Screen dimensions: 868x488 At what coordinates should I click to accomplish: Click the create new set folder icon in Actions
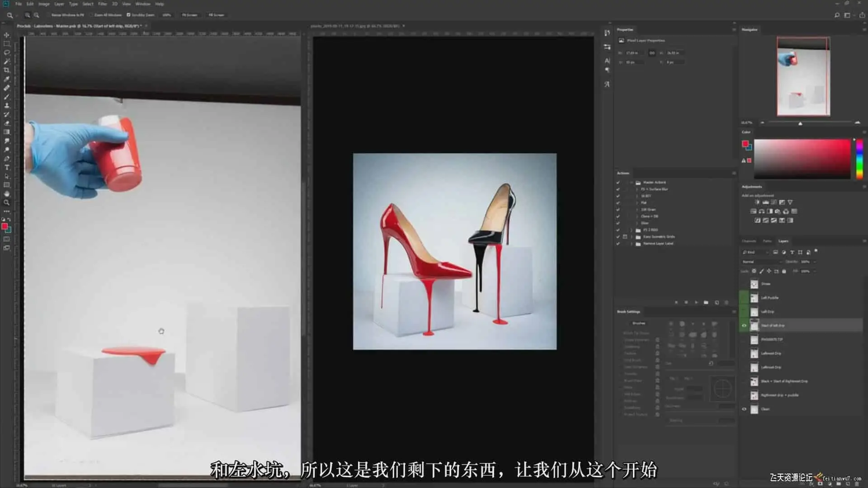point(706,302)
